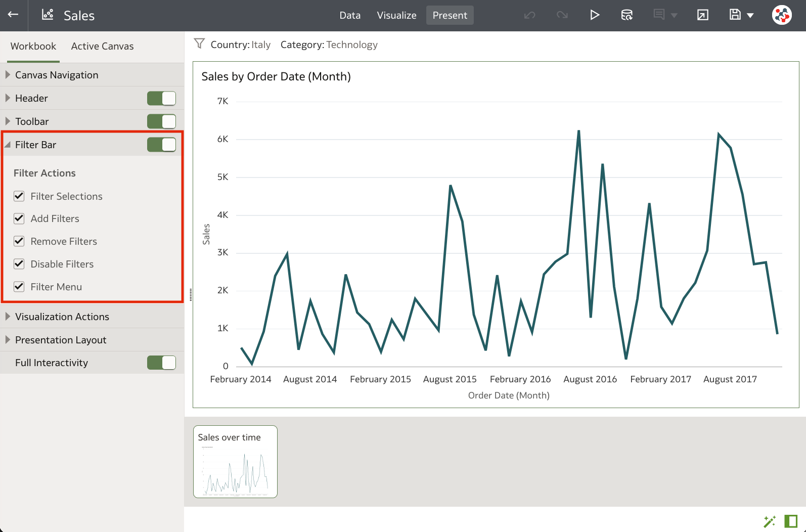806x532 pixels.
Task: Open the user profile avatar
Action: pyautogui.click(x=782, y=15)
